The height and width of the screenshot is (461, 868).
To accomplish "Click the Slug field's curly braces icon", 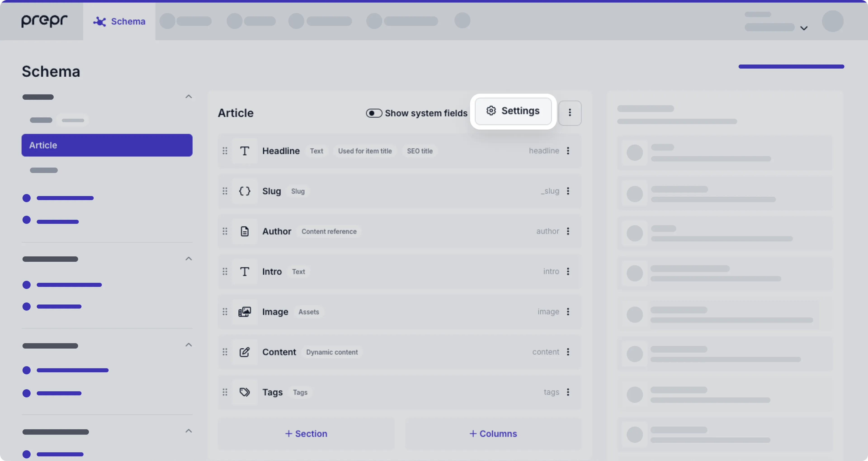I will pyautogui.click(x=245, y=191).
